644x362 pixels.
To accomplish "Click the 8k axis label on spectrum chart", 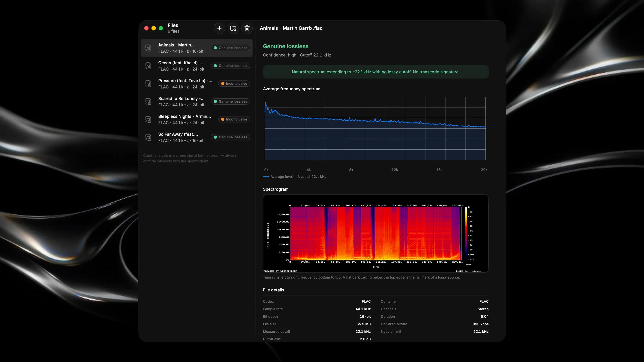I will pos(351,170).
